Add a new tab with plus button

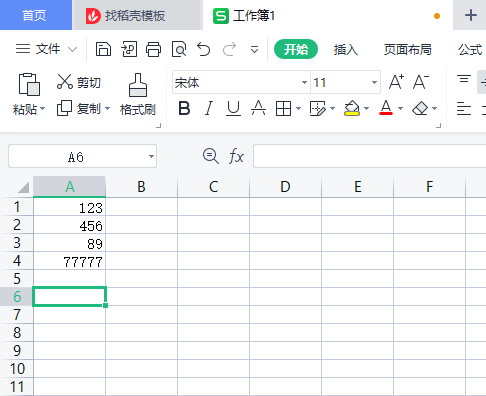(470, 15)
